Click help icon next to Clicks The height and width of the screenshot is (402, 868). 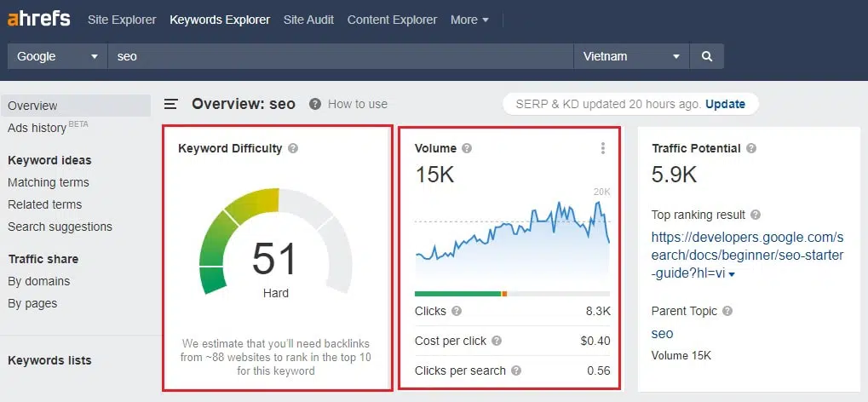click(456, 311)
